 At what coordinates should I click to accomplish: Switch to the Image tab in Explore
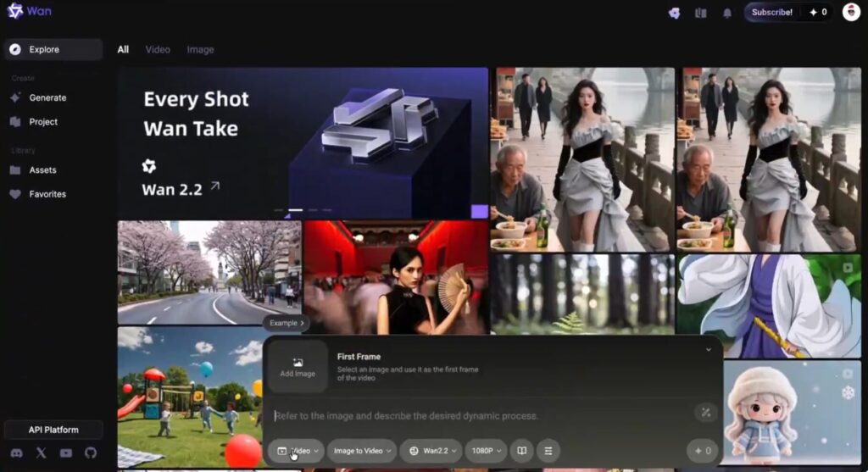(x=200, y=49)
